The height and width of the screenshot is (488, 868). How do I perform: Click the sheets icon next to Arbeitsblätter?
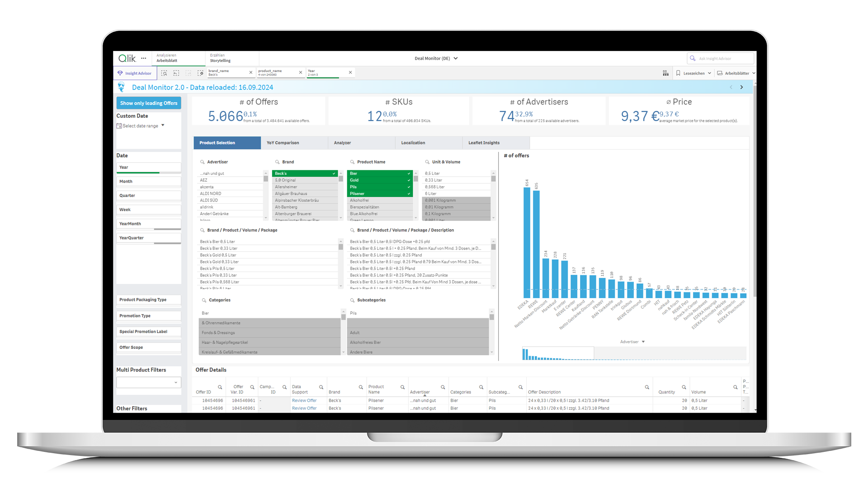[x=720, y=73]
